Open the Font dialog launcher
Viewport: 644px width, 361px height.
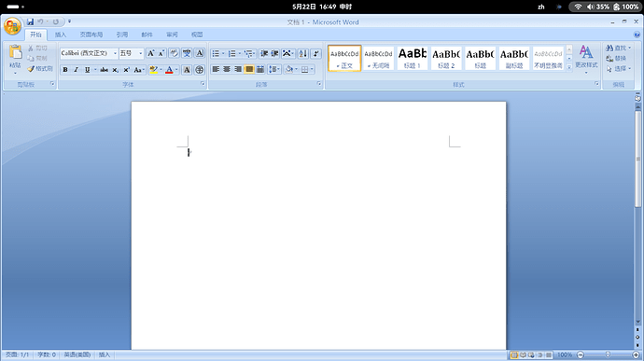[203, 84]
